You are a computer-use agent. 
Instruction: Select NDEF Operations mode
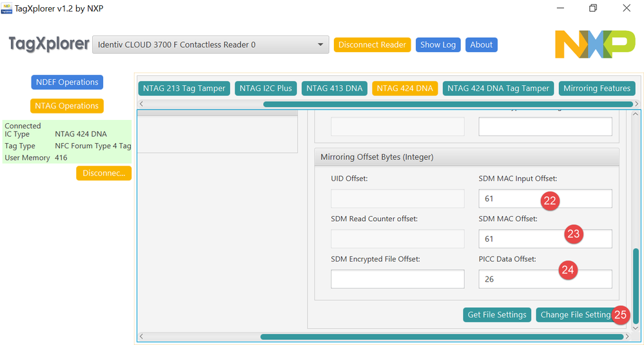[x=67, y=82]
